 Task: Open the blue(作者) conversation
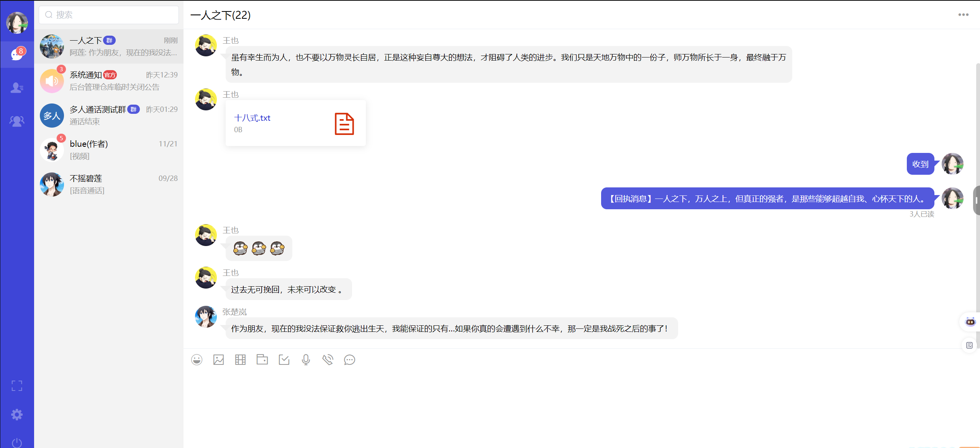109,150
